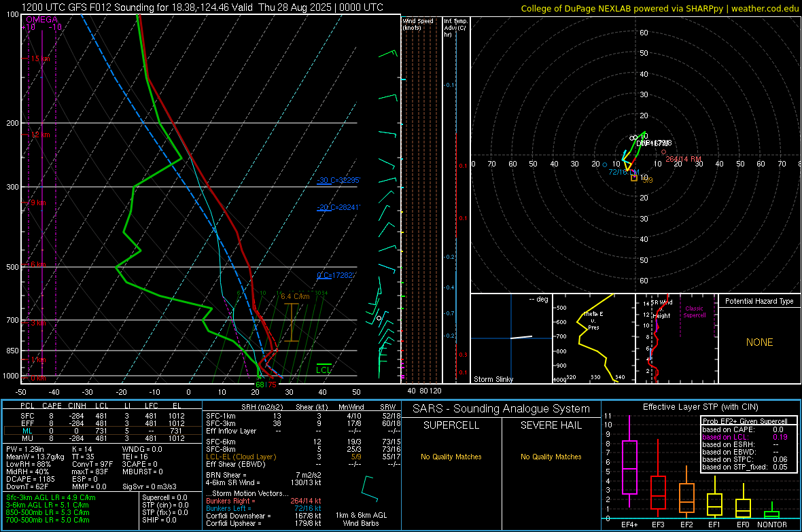Click the cyan 1km & 6km wind barb graphic
Image resolution: width=802 pixels, height=532 pixels.
tap(369, 489)
